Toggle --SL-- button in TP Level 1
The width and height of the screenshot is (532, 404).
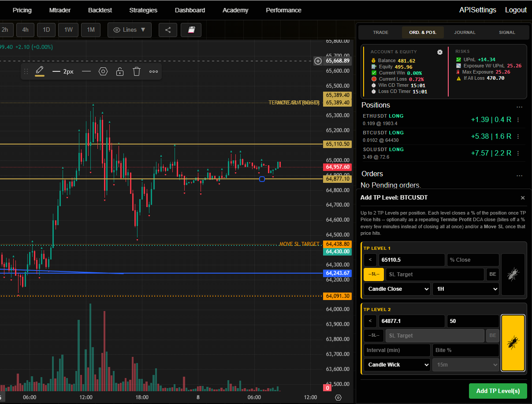[374, 274]
